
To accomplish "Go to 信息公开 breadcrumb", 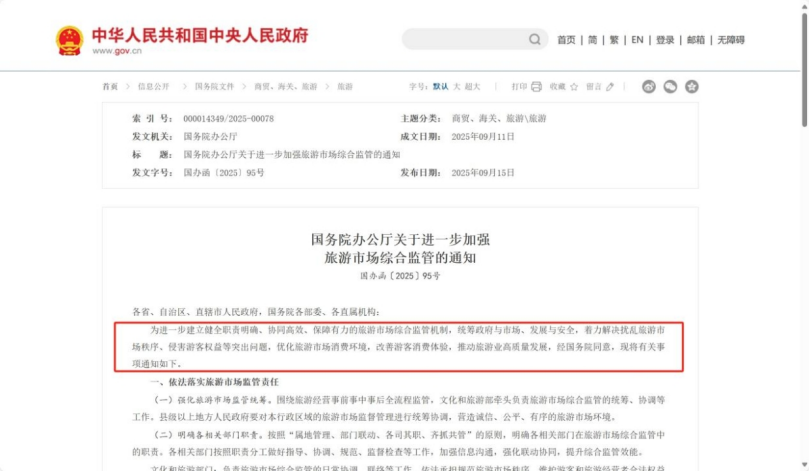I will tap(154, 87).
